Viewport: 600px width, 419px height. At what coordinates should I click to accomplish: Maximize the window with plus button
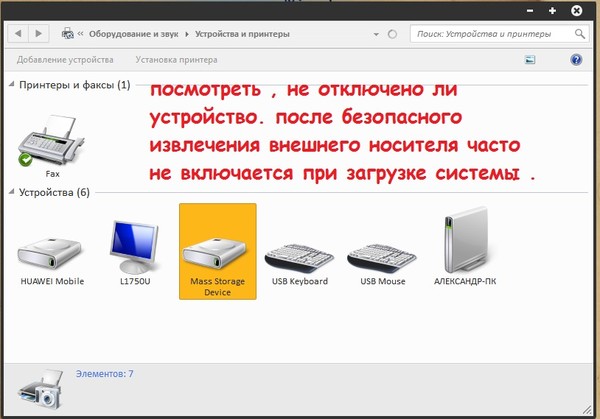[x=552, y=11]
